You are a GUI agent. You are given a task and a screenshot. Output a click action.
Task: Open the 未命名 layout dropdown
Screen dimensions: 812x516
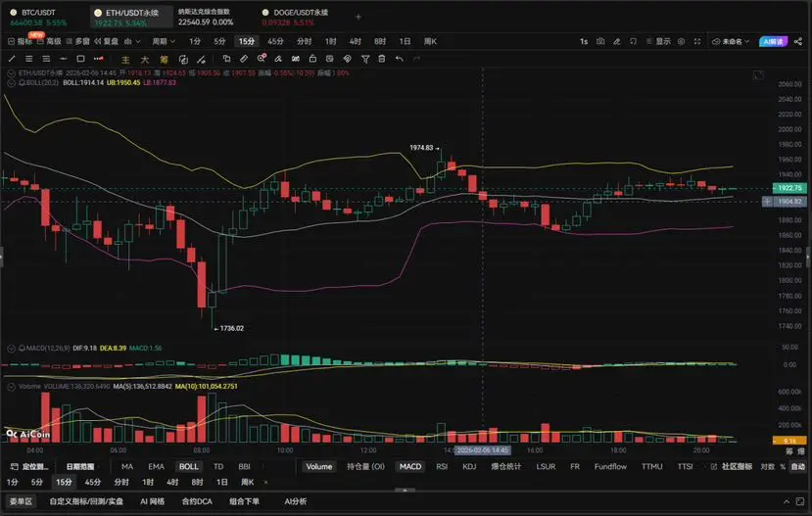click(x=731, y=41)
